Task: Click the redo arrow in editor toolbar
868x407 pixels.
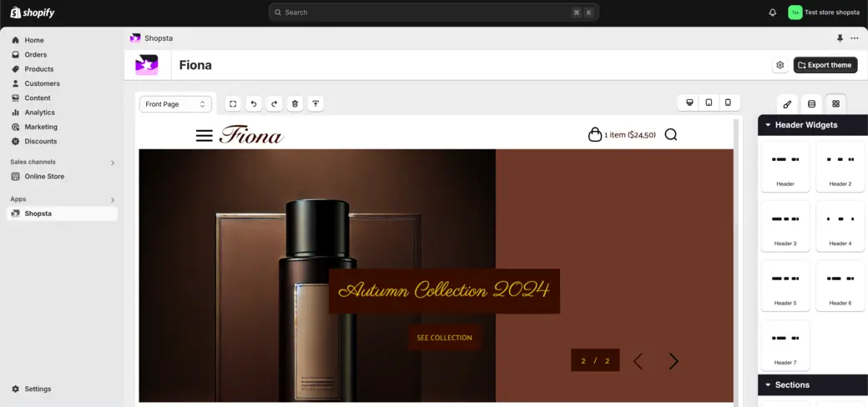Action: tap(274, 104)
